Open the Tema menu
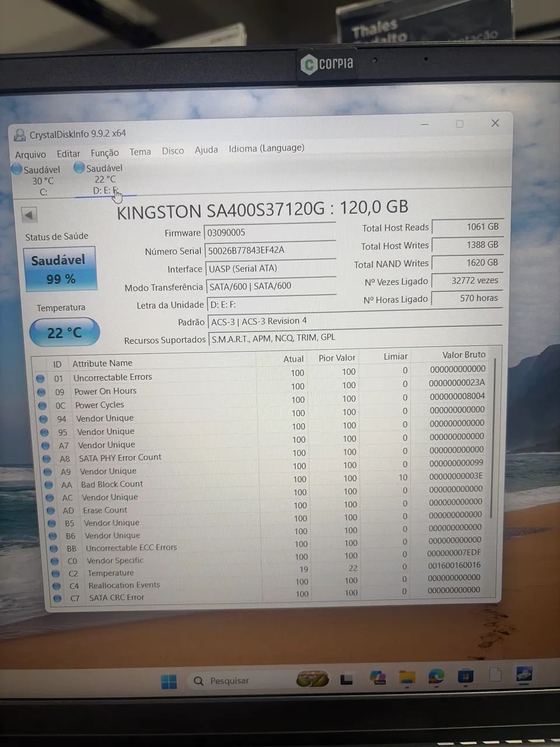 (140, 152)
